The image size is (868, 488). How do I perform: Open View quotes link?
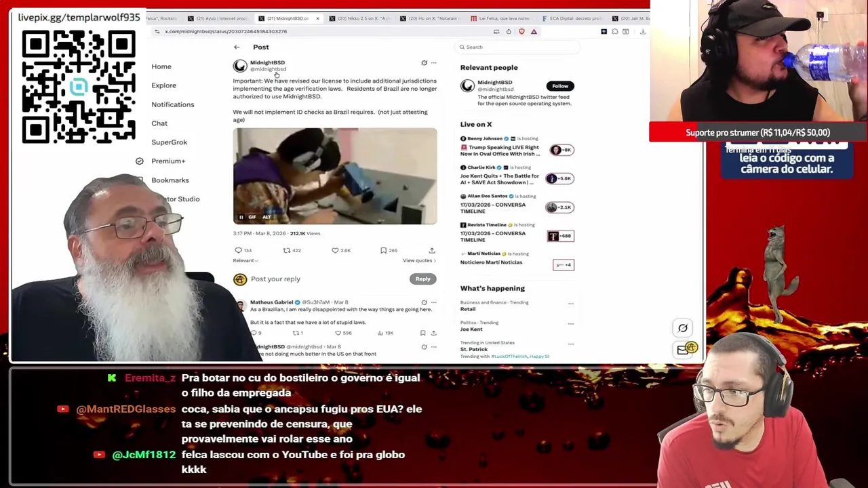coord(419,260)
